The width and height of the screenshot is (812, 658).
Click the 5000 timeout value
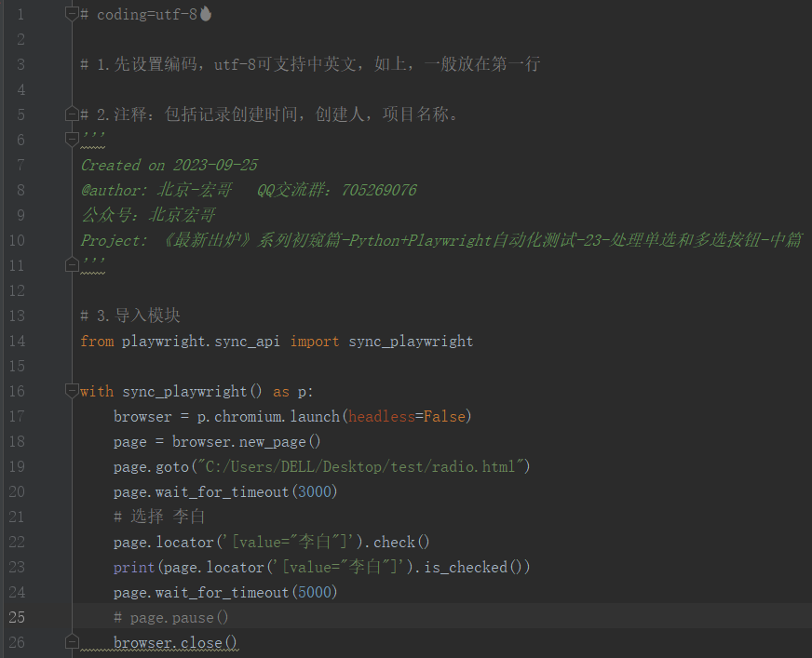[315, 592]
